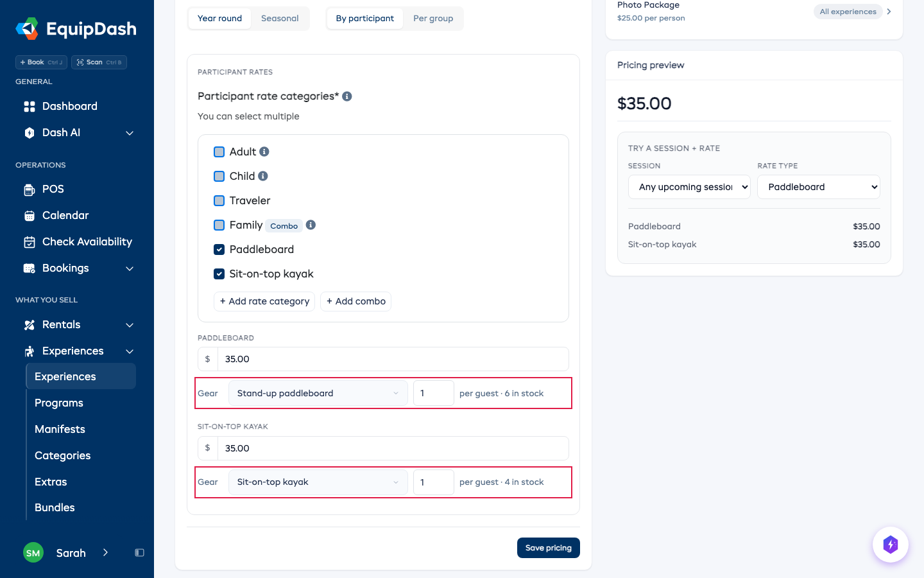Uncheck the Paddleboard rate category
924x578 pixels.
[219, 250]
